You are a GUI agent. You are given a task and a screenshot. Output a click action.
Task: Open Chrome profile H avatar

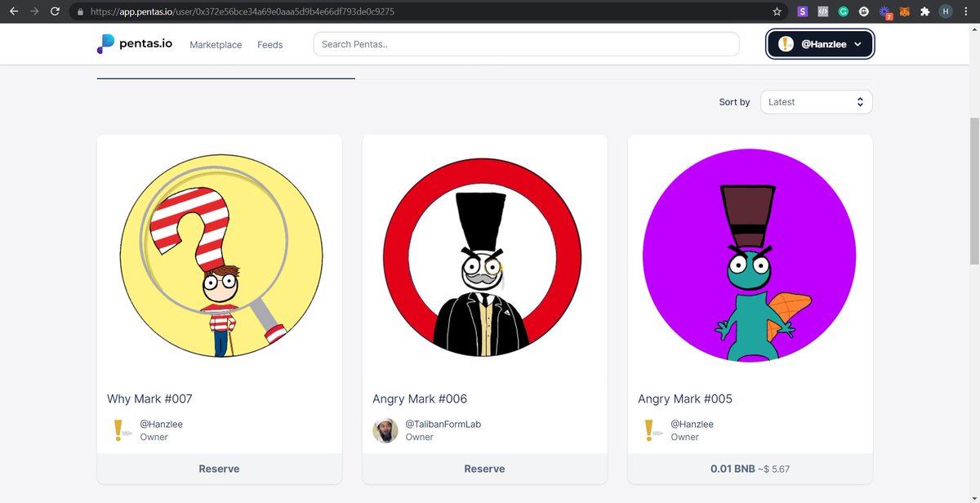click(946, 11)
